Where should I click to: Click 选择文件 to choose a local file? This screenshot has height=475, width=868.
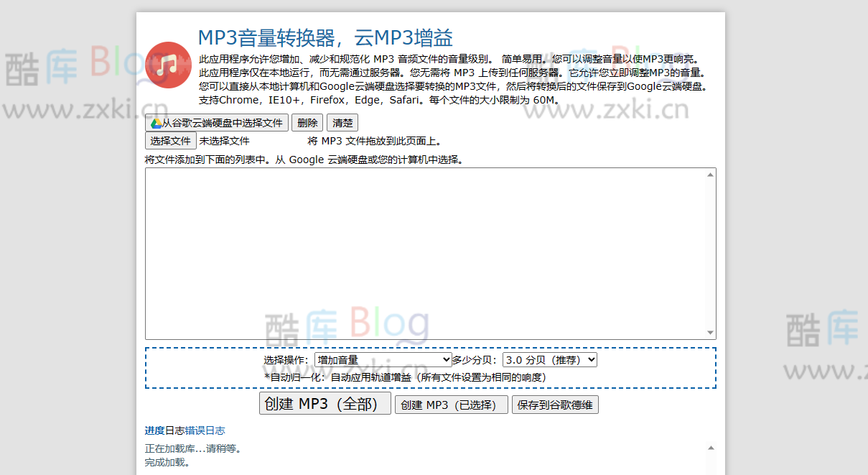[171, 140]
